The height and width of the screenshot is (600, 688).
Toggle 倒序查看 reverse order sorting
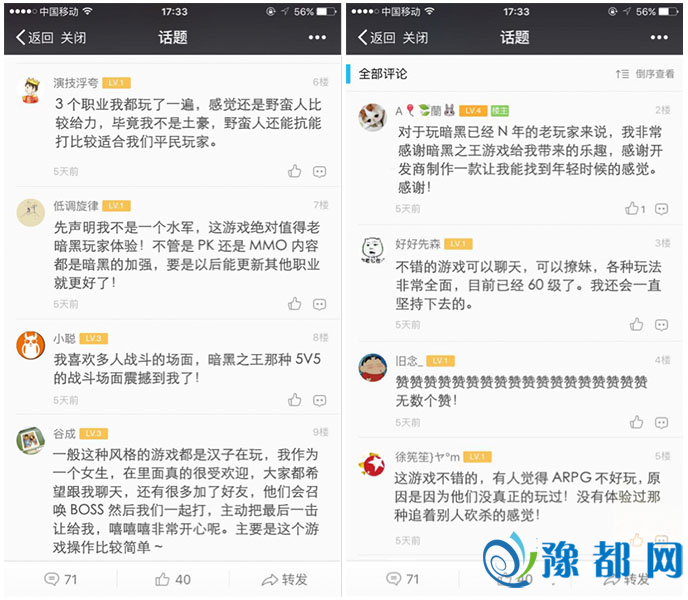coord(645,74)
